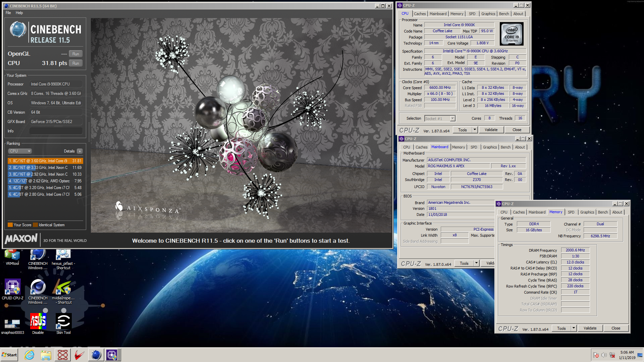Click the system clock showing 5:06 AM
This screenshot has height=362, width=644.
click(x=627, y=355)
